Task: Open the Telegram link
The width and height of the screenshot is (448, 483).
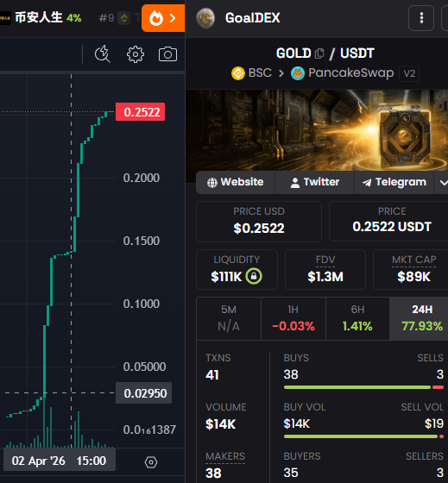Action: click(394, 182)
